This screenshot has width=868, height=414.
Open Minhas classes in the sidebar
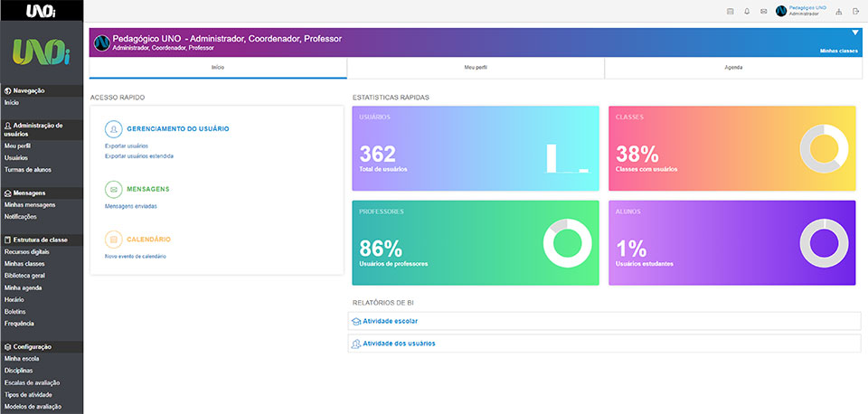pos(24,264)
